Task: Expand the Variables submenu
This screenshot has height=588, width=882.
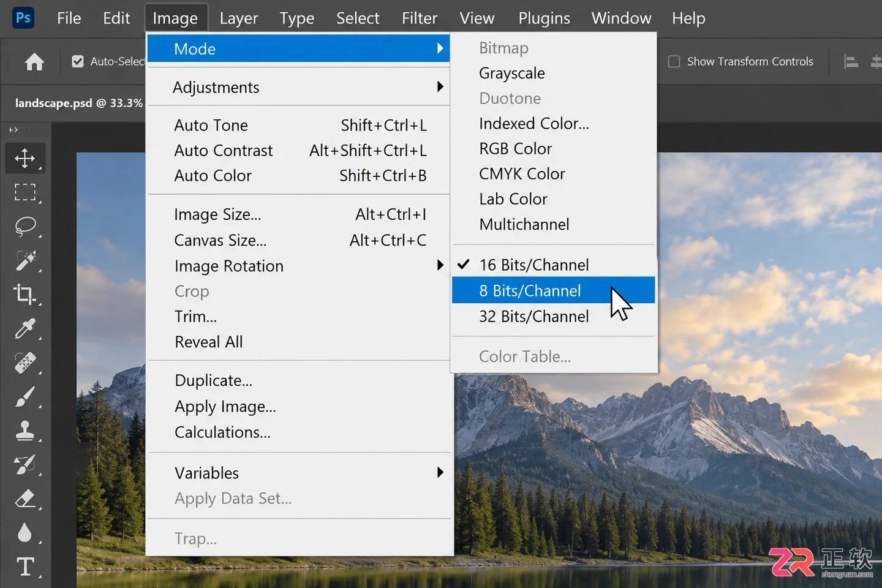Action: (x=299, y=473)
